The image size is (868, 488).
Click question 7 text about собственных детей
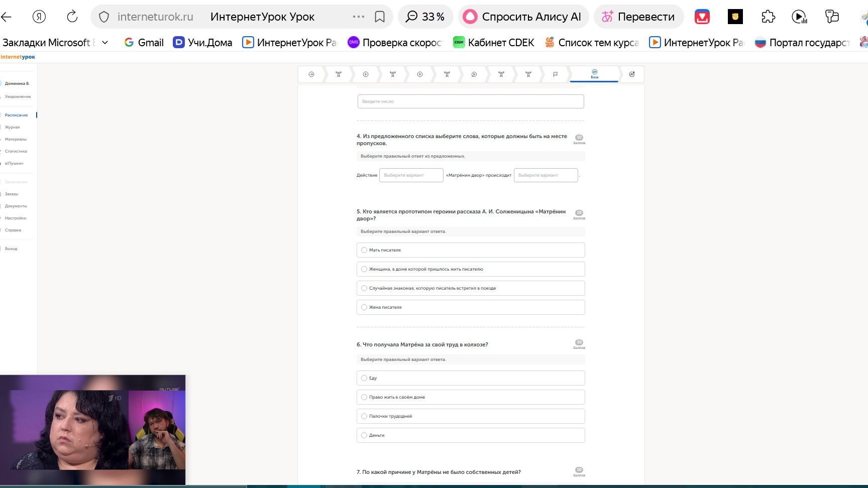pos(439,472)
